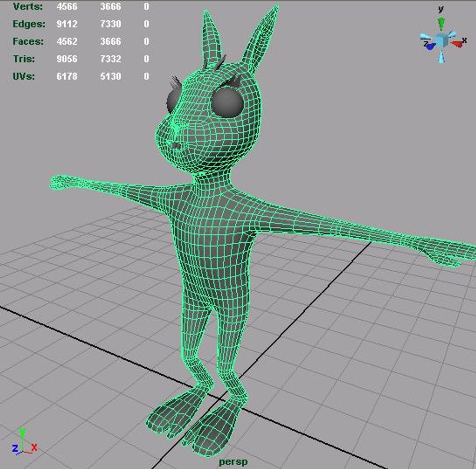Viewport: 476px width, 469px height.
Task: Click the Edges value 7330
Action: pos(110,24)
